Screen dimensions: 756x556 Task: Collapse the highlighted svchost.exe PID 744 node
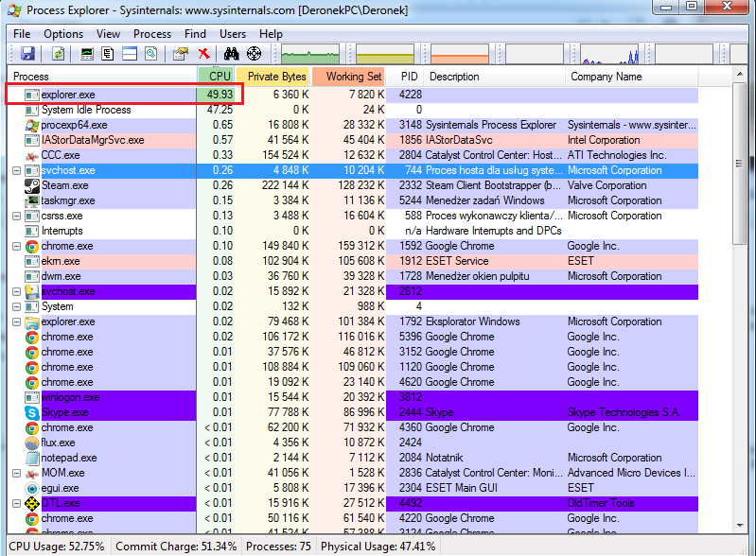16,170
